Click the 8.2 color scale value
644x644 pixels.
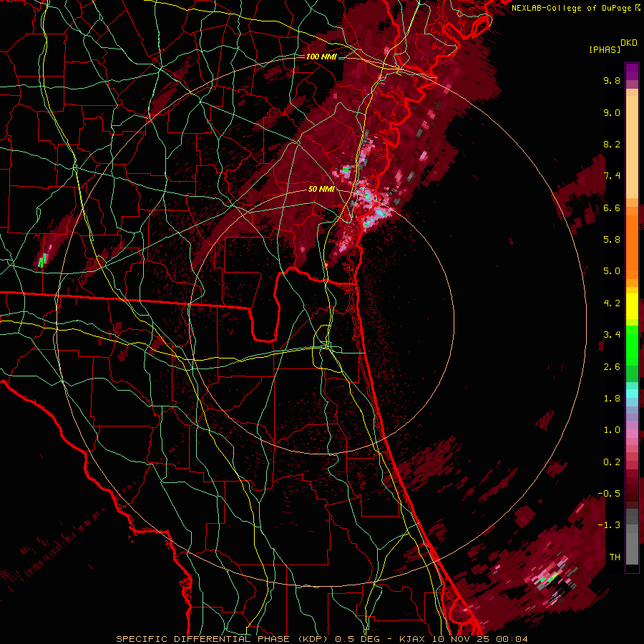coord(612,144)
